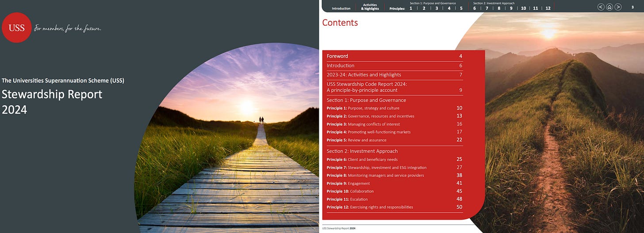This screenshot has width=644, height=233.
Task: Open Principle 10: Collaboration entry
Action: click(x=395, y=191)
